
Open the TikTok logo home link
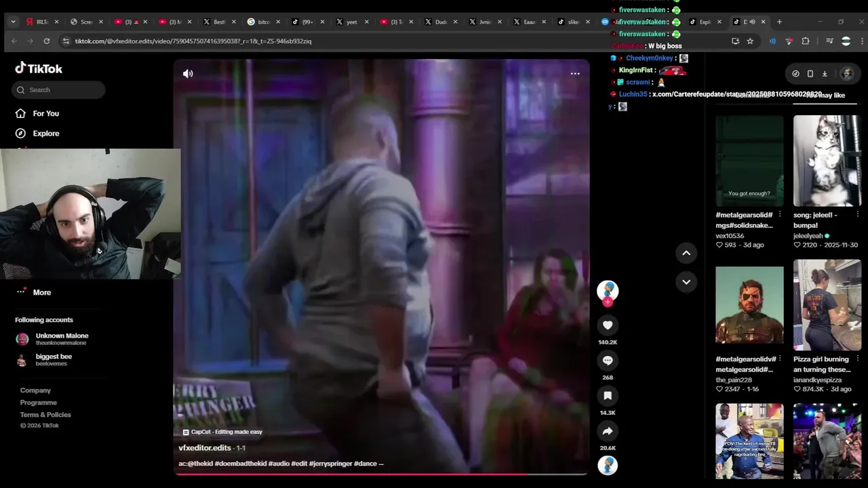click(x=39, y=68)
